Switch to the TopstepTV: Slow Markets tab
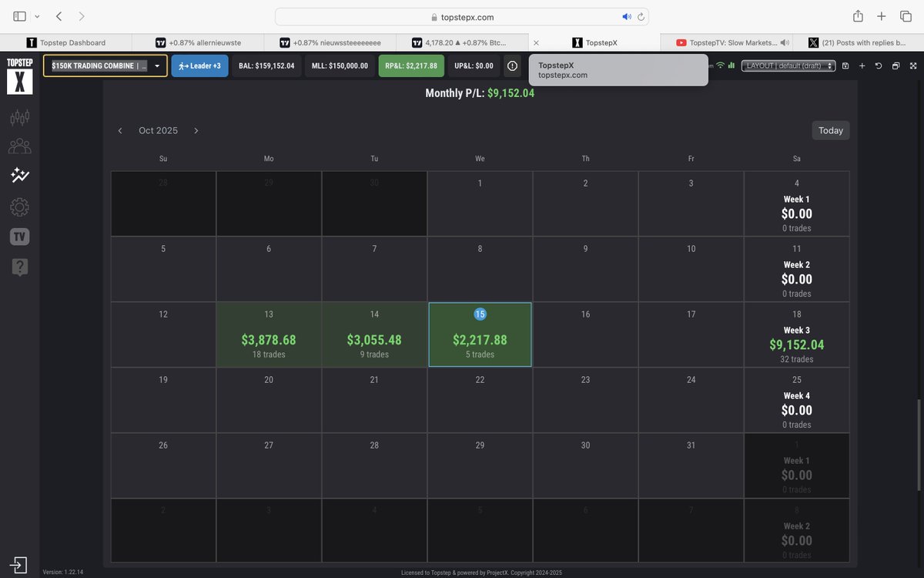This screenshot has height=578, width=924. pyautogui.click(x=726, y=43)
